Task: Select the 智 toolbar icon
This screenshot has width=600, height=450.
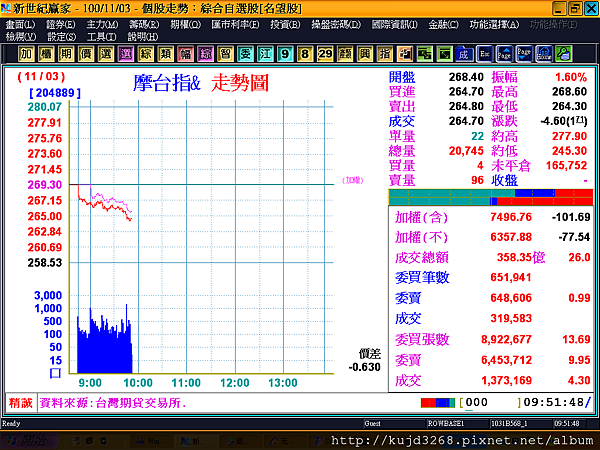Action: click(x=225, y=54)
